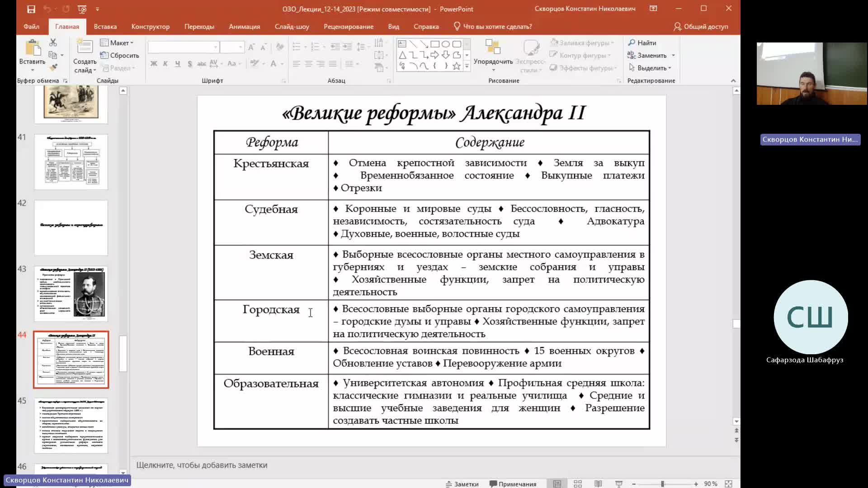The image size is (868, 488).
Task: Click the Вставить paste icon
Action: pos(32,48)
